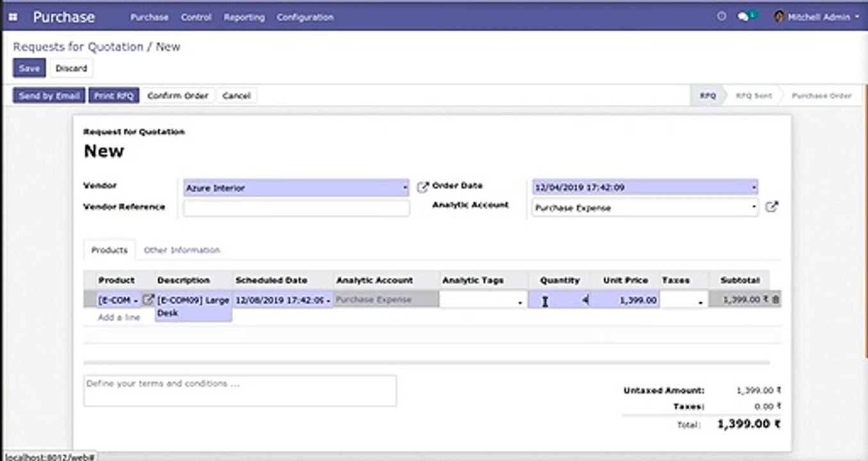868x461 pixels.
Task: Click the Purchase app title
Action: pyautogui.click(x=63, y=17)
